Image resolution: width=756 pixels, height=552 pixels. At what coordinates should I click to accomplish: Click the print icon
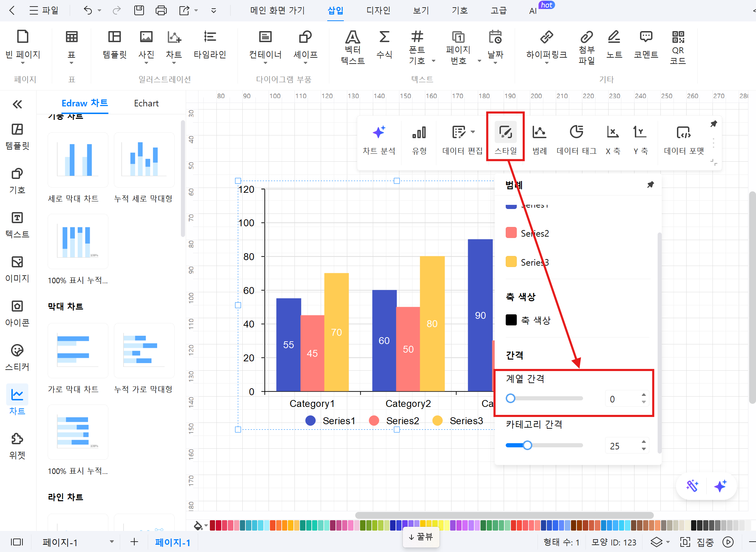pyautogui.click(x=161, y=10)
